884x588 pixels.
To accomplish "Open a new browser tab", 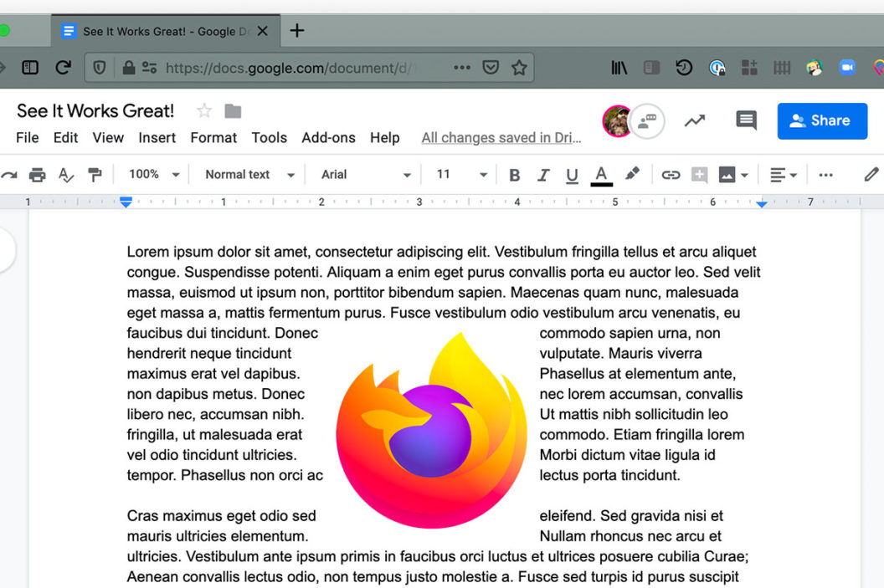I will coord(297,30).
